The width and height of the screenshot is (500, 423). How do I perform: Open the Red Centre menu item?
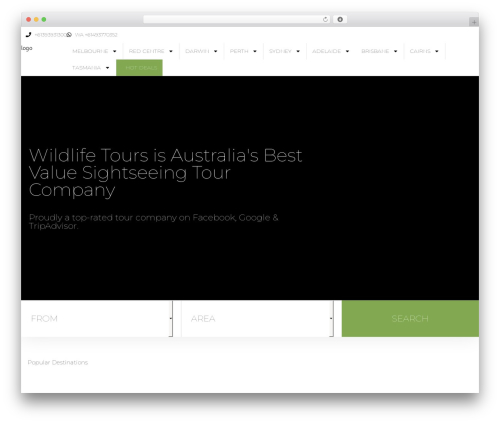click(x=147, y=51)
